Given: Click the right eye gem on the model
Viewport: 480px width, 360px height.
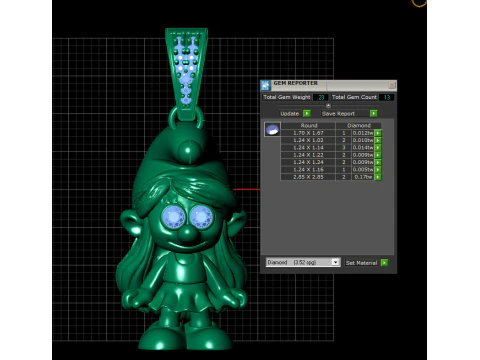Looking at the screenshot, I should pyautogui.click(x=201, y=217).
